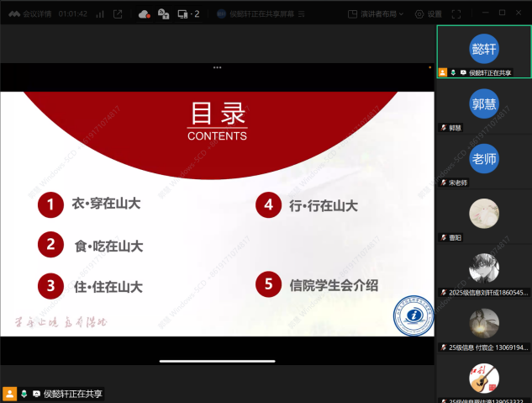Enter full screen mode

[x=456, y=13]
